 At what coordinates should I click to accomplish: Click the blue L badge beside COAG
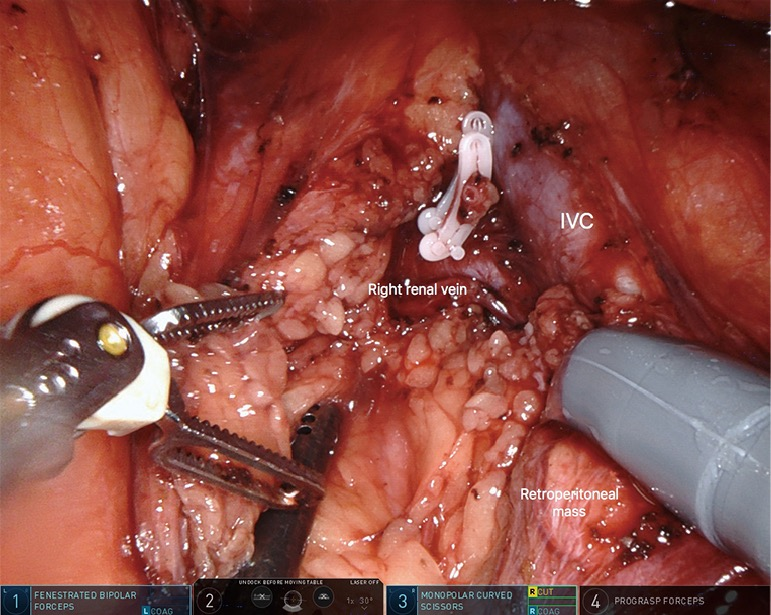tap(146, 611)
